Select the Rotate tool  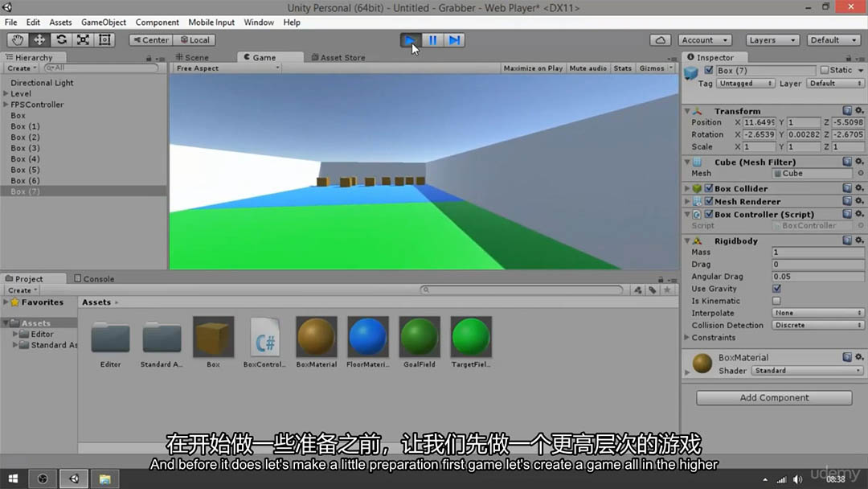[x=61, y=40]
